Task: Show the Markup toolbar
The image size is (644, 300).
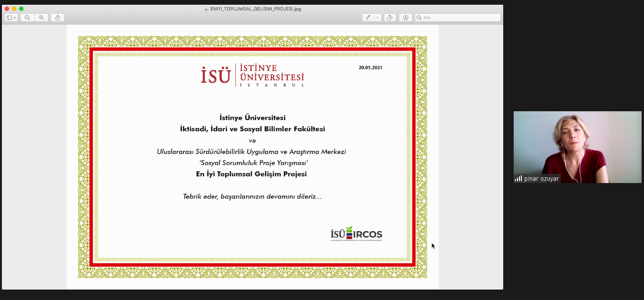Action: [406, 18]
